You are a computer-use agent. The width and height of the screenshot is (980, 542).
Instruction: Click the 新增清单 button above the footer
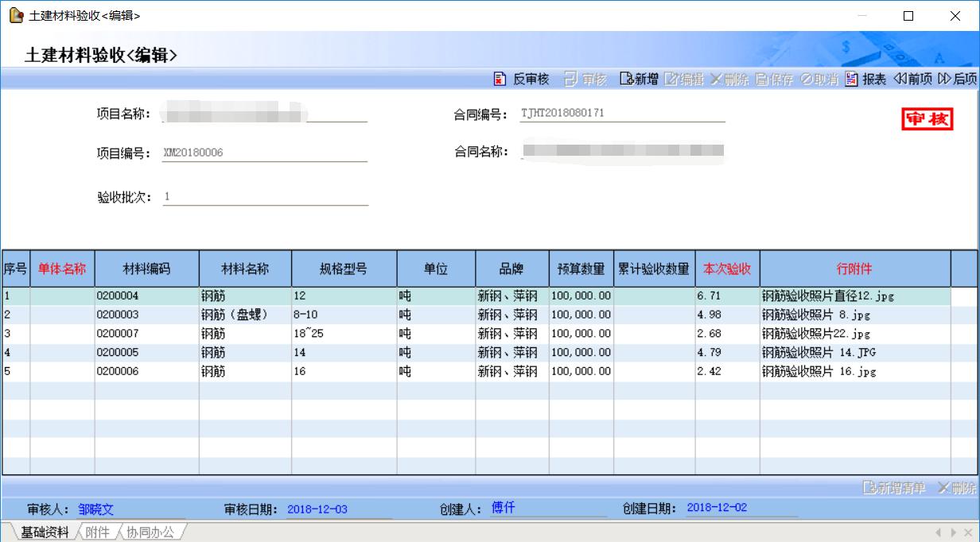(895, 488)
